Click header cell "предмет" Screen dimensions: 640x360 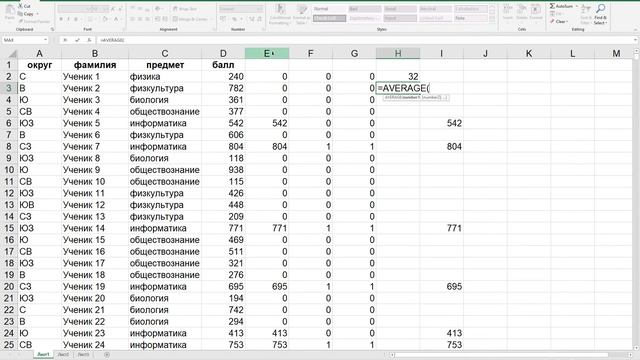(x=165, y=65)
